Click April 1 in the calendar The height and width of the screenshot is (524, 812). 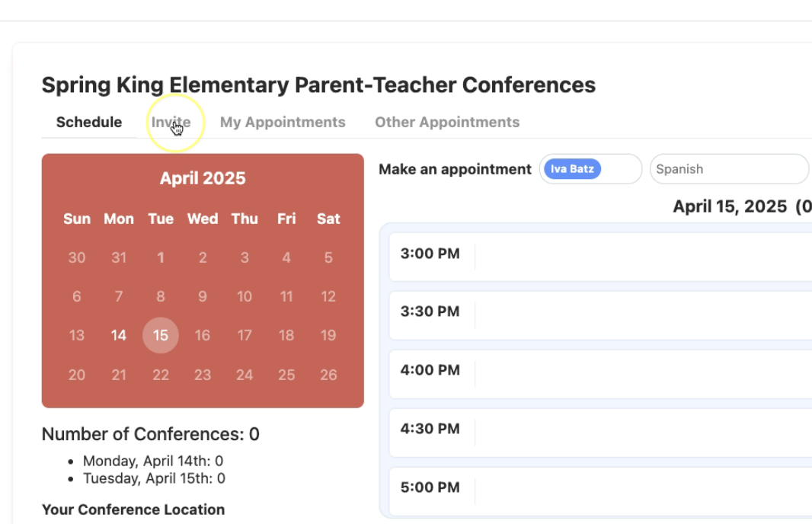[161, 257]
